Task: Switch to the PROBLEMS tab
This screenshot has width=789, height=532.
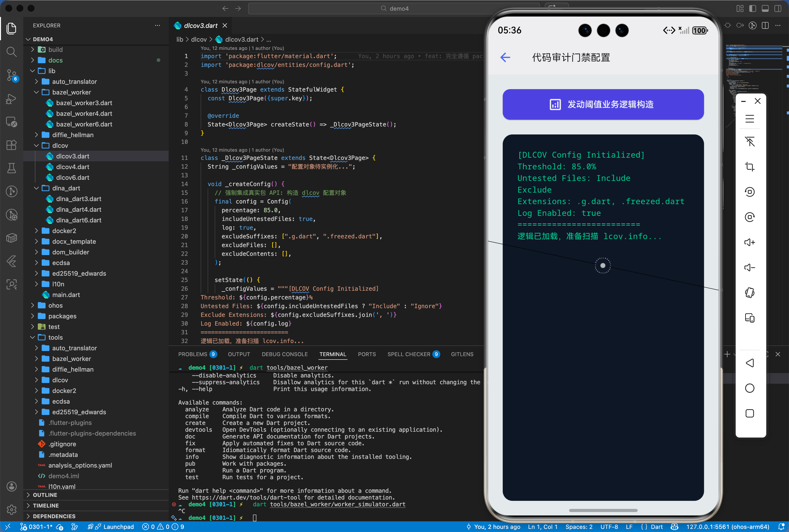Action: click(x=192, y=354)
